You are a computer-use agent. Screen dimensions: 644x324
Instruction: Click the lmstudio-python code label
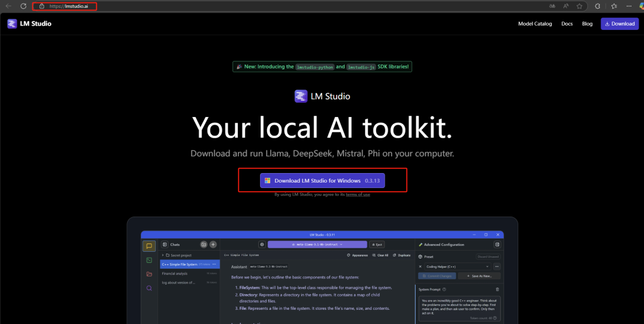pos(315,67)
